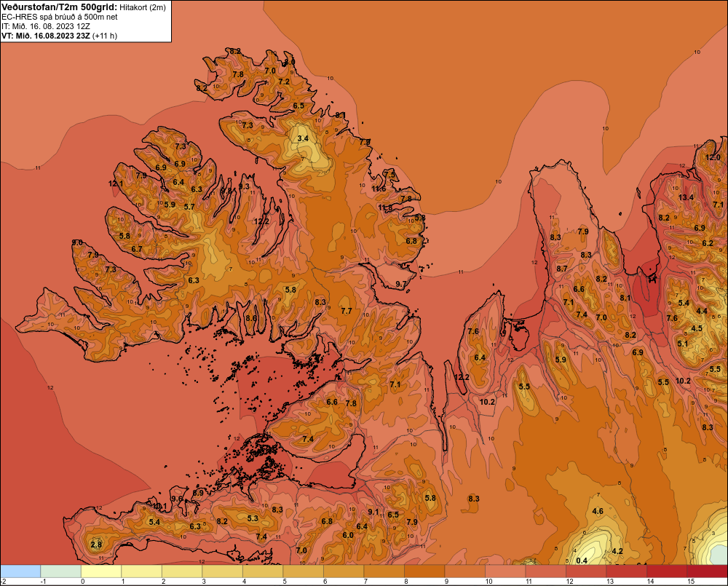This screenshot has height=586, width=728.
Task: Click the 'EC-HRES spá brúuð á 500m net' line
Action: tap(60, 17)
